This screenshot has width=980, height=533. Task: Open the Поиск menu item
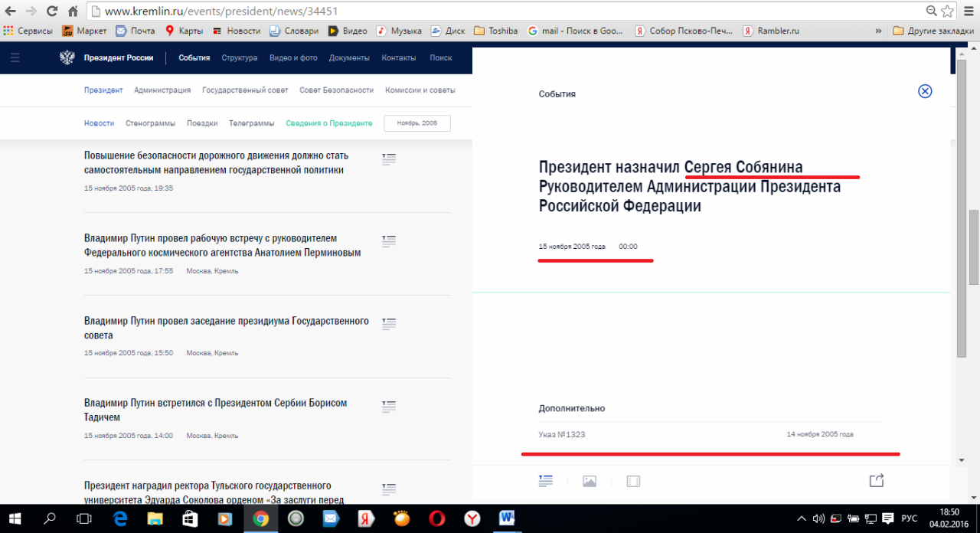441,57
